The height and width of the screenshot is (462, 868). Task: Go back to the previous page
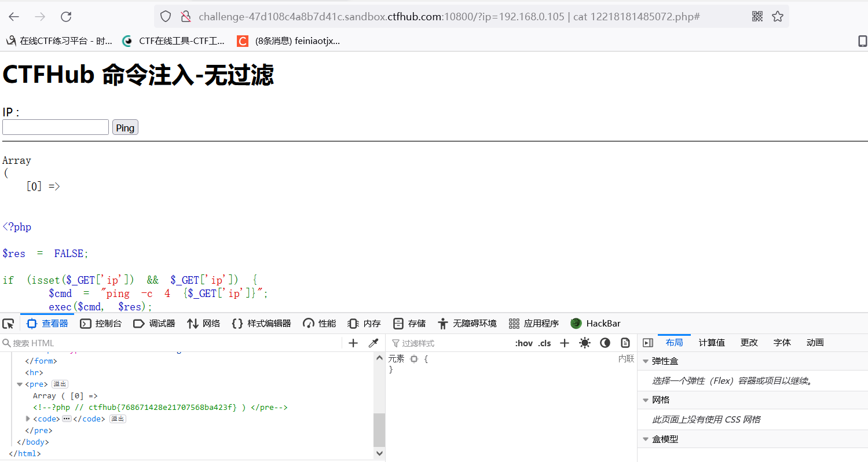click(x=14, y=17)
